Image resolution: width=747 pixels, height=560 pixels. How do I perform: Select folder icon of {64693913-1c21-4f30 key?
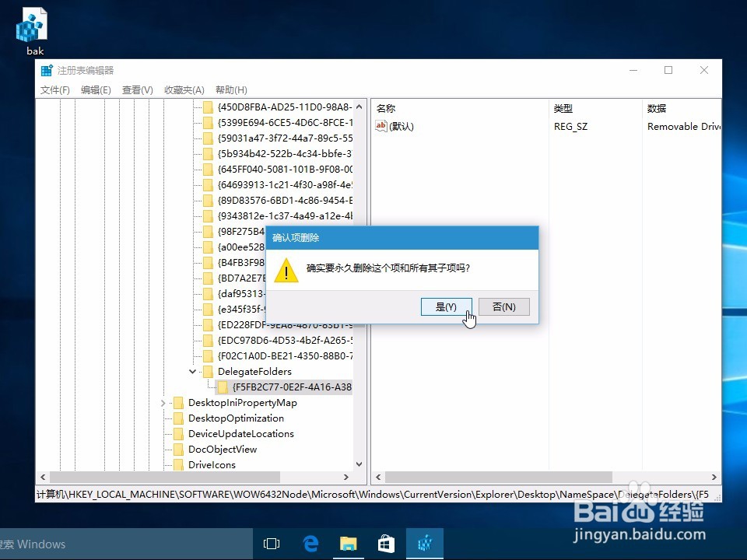point(209,185)
